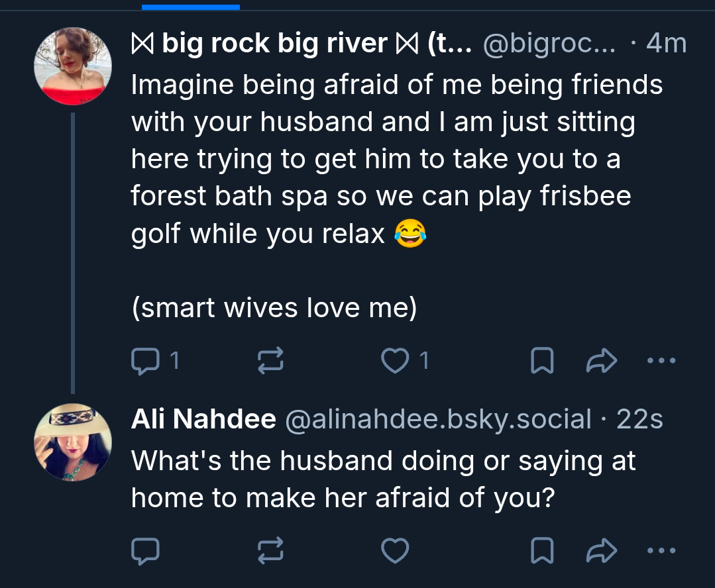715x588 pixels.
Task: Open more options on big rock post
Action: point(661,361)
